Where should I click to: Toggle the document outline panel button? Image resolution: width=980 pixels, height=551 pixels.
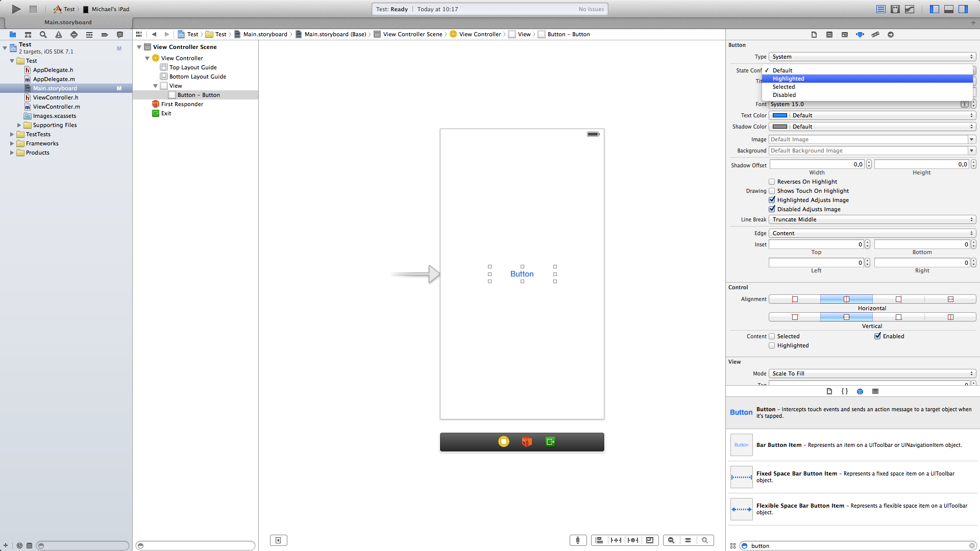[278, 540]
